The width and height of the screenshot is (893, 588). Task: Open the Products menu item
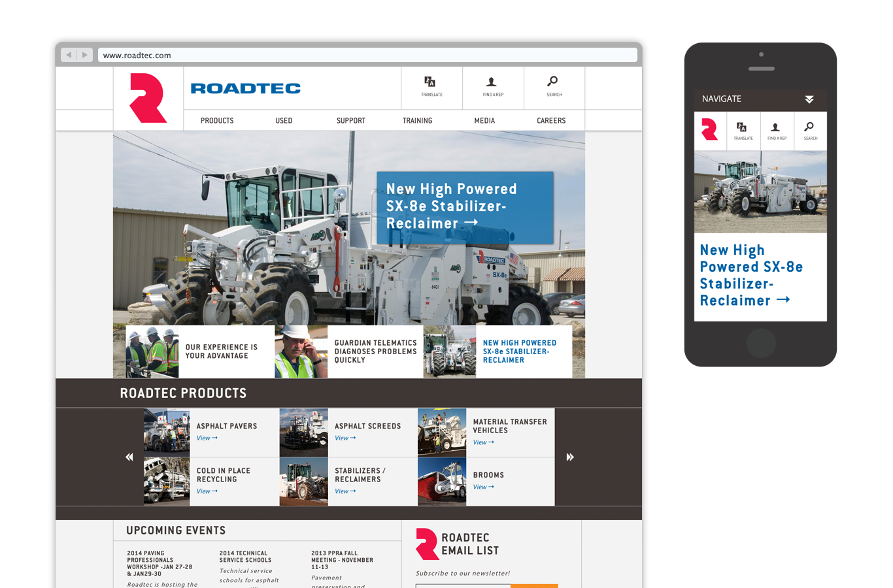click(x=217, y=121)
